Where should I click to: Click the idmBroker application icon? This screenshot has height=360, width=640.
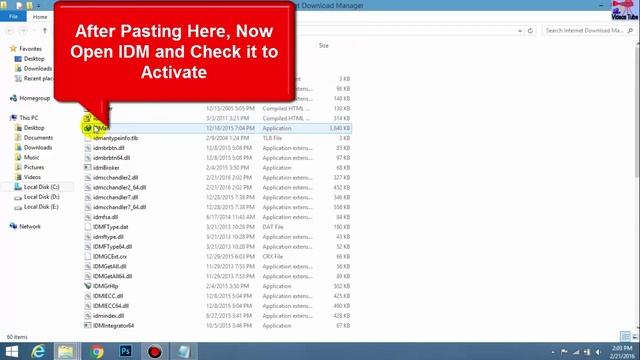pyautogui.click(x=87, y=168)
